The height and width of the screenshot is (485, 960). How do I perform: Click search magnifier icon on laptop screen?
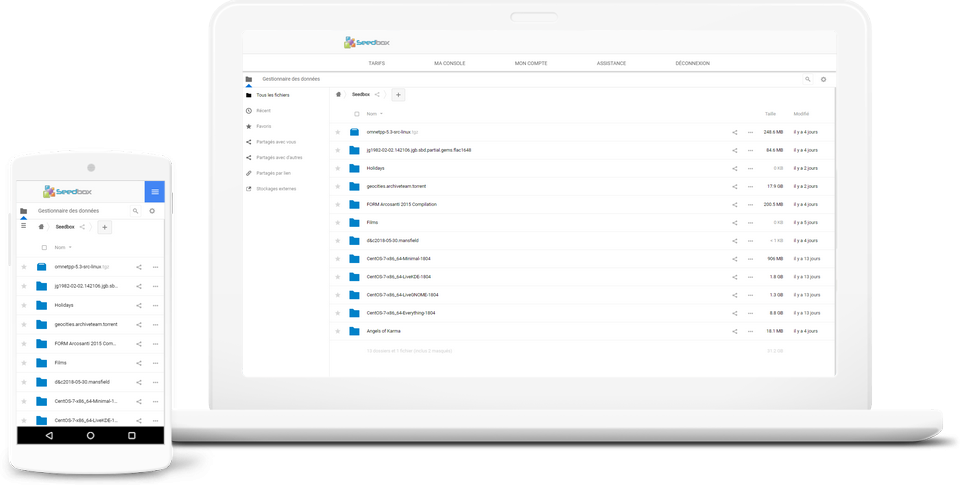[x=808, y=79]
